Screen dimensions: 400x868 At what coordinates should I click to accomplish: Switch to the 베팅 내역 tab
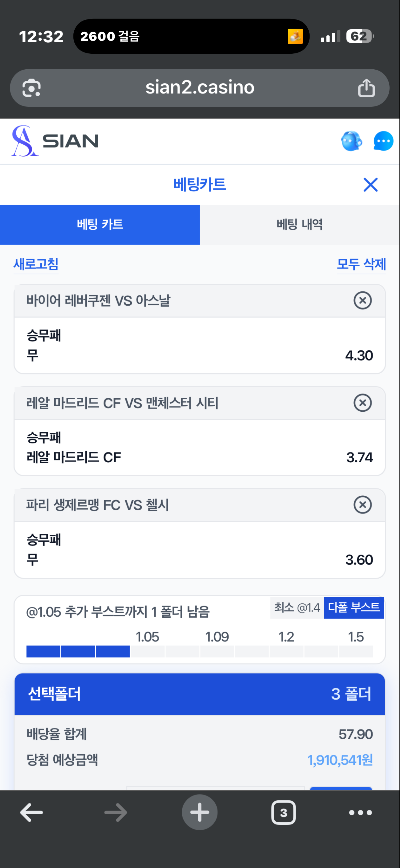[300, 224]
